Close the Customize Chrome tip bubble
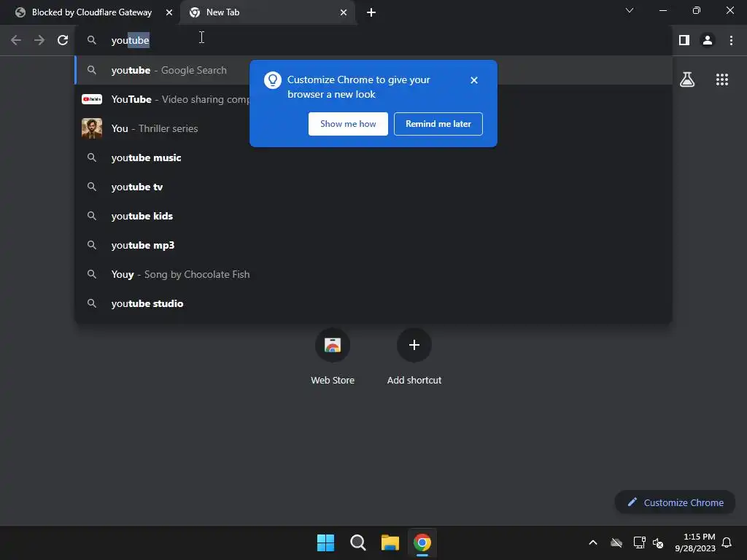The width and height of the screenshot is (747, 560). pyautogui.click(x=473, y=80)
